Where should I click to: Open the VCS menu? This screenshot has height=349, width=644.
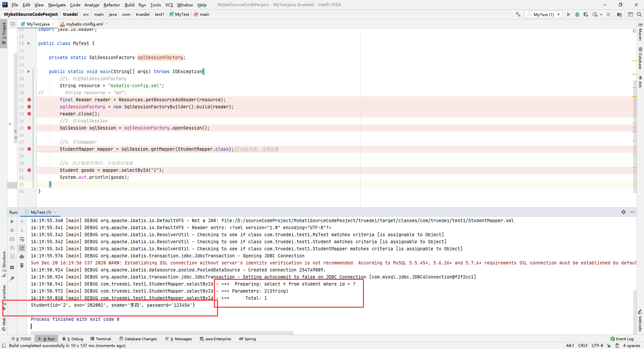coord(169,5)
